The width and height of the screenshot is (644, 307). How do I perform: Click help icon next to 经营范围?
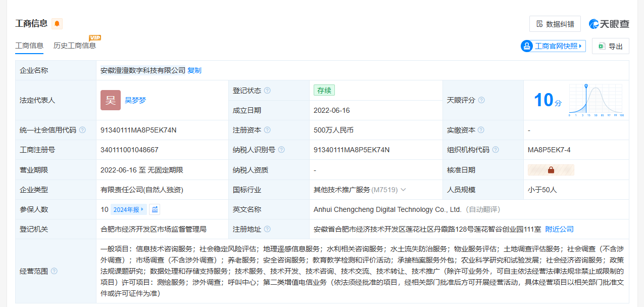(54, 271)
